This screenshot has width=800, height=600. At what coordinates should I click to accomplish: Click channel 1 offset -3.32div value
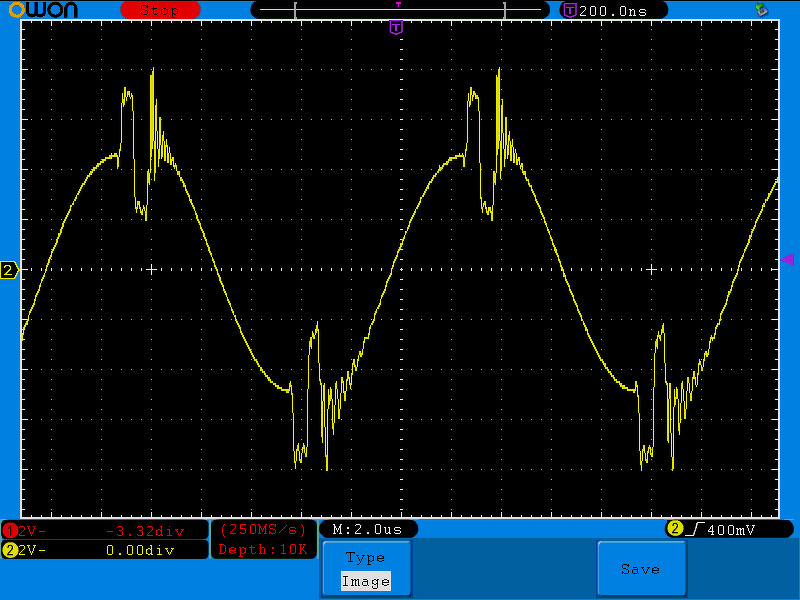click(x=145, y=531)
